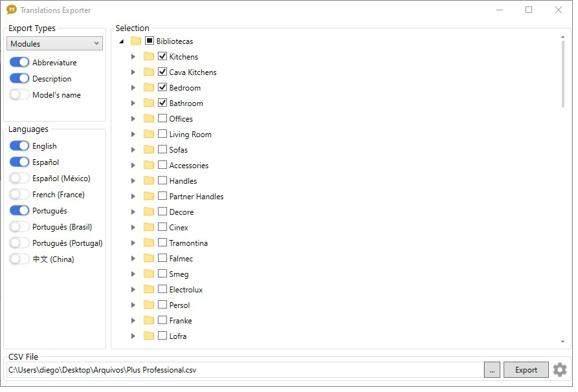The width and height of the screenshot is (578, 392).
Task: Click the Kitchens folder icon
Action: [x=150, y=57]
